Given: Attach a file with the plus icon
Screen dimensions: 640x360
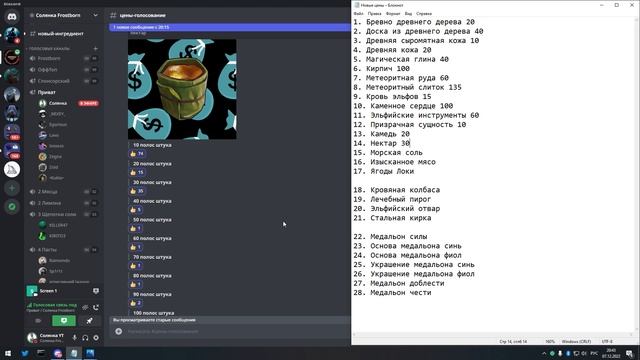Looking at the screenshot, I should click(x=118, y=331).
